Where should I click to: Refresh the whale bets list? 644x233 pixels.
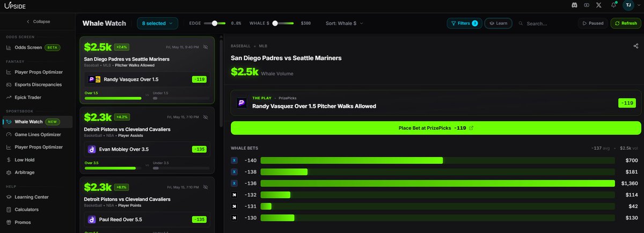[x=626, y=23]
